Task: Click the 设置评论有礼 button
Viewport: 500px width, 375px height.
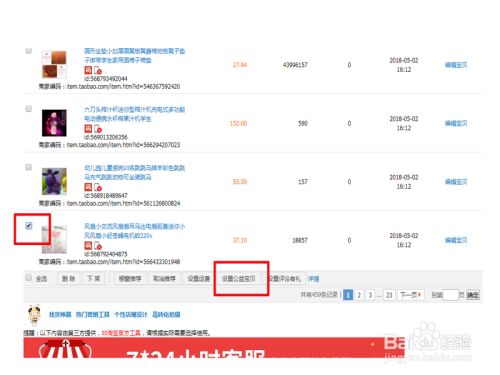Action: pyautogui.click(x=284, y=278)
